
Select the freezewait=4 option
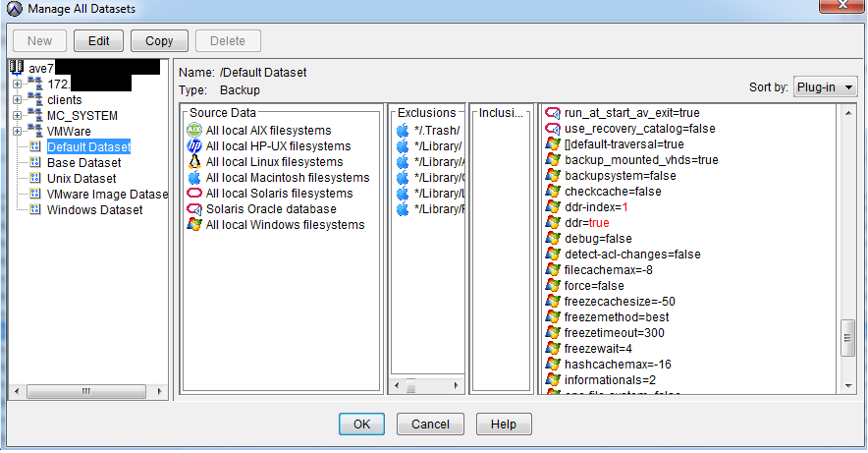598,348
